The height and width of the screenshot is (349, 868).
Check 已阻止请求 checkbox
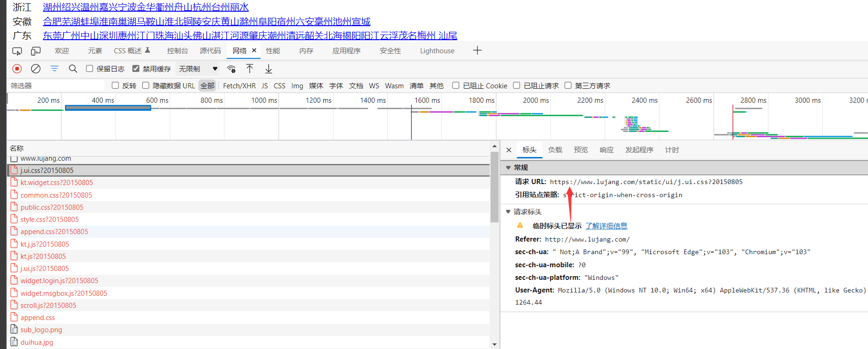click(516, 85)
